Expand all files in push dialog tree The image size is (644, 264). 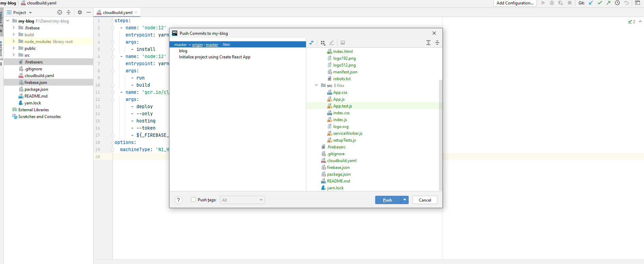(428, 43)
